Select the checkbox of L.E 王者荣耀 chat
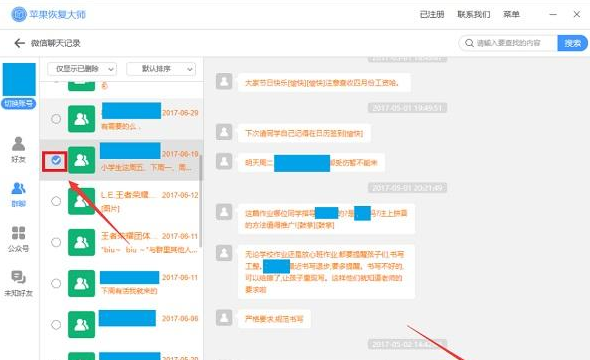 point(56,201)
